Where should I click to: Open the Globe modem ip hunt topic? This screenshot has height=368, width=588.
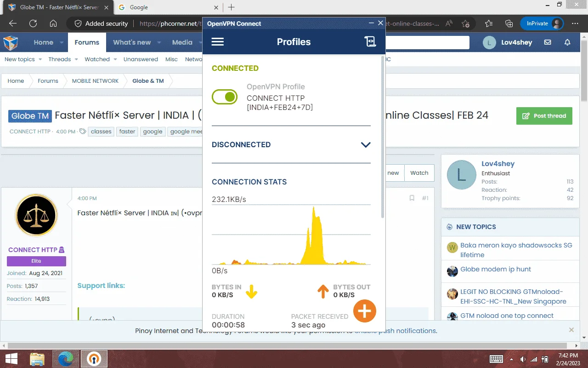[496, 269]
